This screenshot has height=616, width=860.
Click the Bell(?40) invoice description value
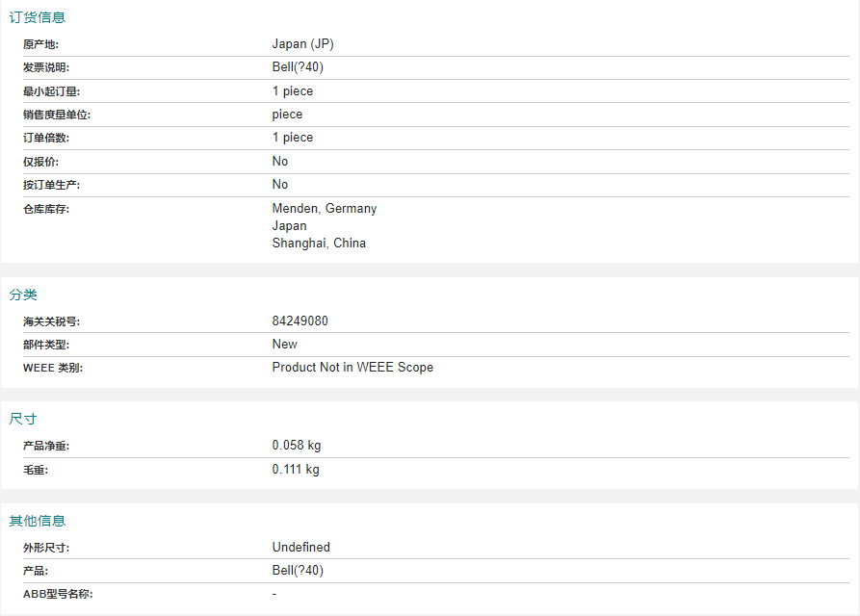(298, 66)
